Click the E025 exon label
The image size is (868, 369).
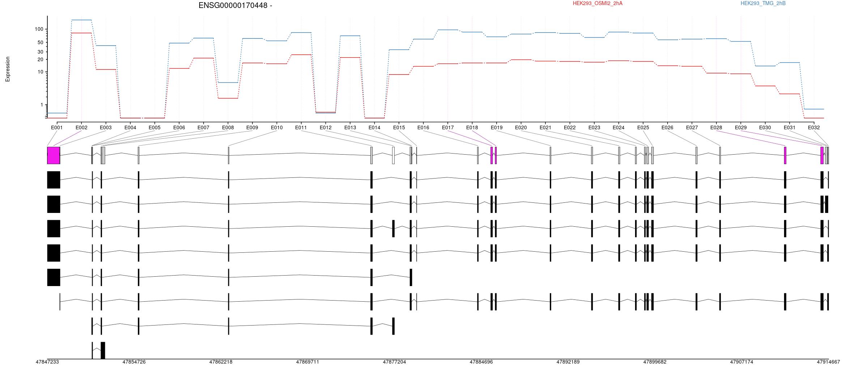pos(643,127)
